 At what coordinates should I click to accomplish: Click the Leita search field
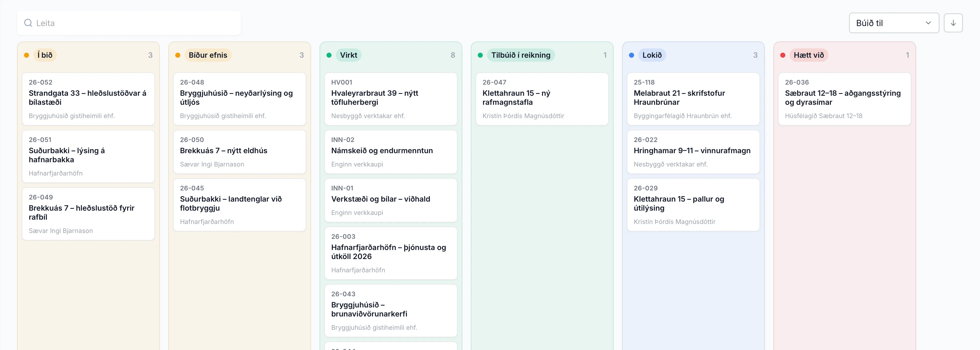click(x=129, y=23)
